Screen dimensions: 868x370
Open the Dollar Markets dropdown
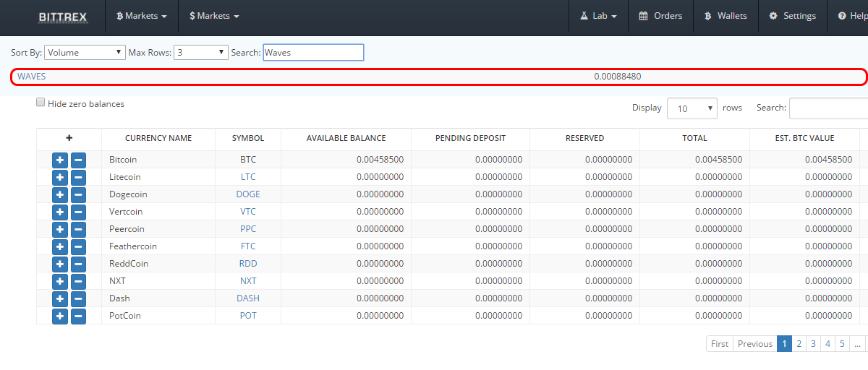[214, 16]
